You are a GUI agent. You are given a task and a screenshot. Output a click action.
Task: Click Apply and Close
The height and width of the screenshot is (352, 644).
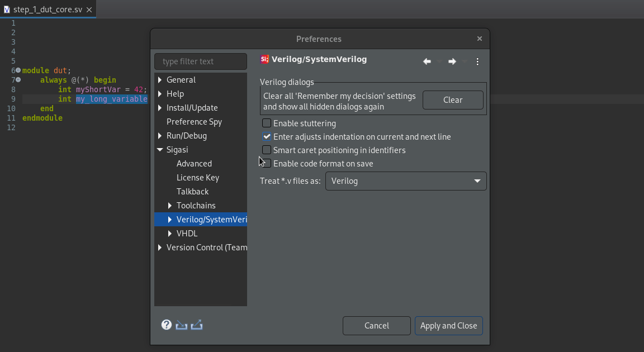pos(448,326)
